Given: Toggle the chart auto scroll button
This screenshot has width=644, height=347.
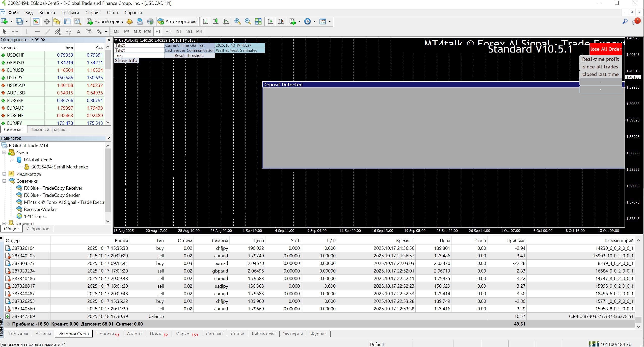Looking at the screenshot, I should coord(271,21).
